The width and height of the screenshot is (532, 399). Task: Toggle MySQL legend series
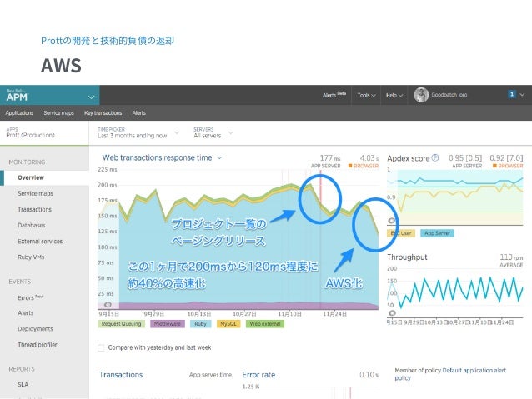228,324
